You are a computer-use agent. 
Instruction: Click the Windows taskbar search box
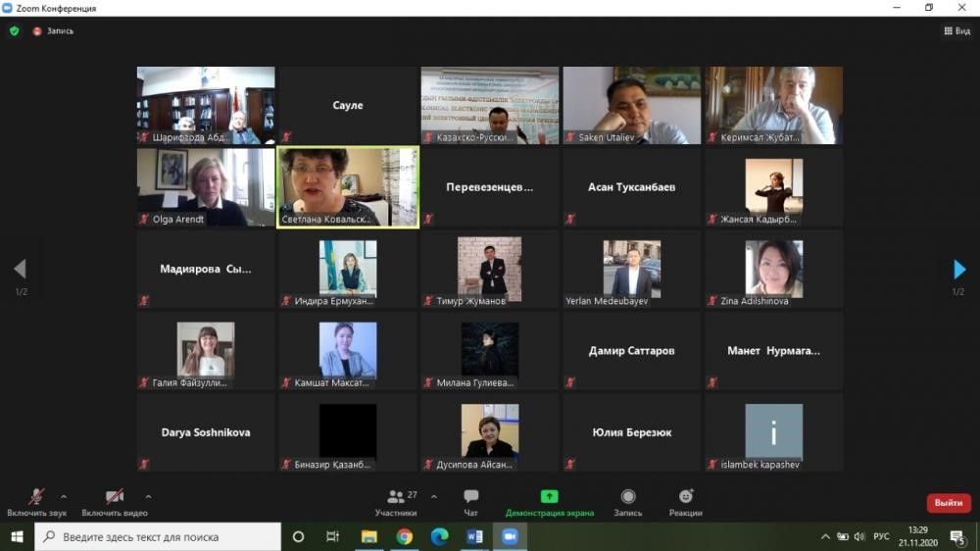click(x=159, y=536)
